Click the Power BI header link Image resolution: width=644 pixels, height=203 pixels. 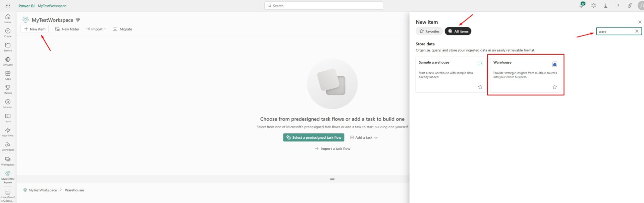pyautogui.click(x=26, y=6)
